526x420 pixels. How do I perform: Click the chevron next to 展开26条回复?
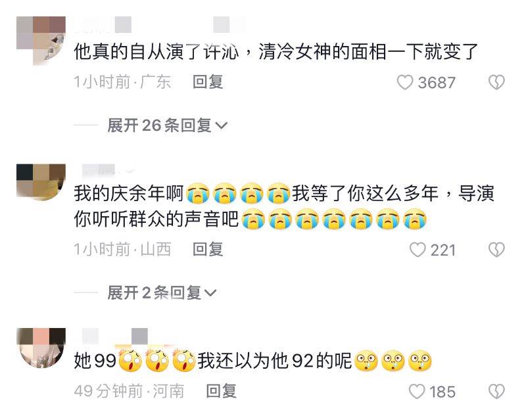coord(222,126)
